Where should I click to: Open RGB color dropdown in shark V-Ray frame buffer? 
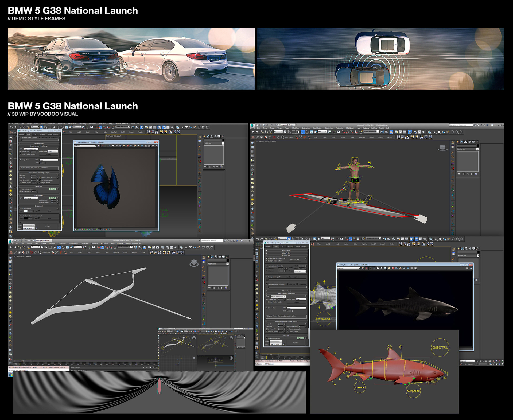coord(349,268)
